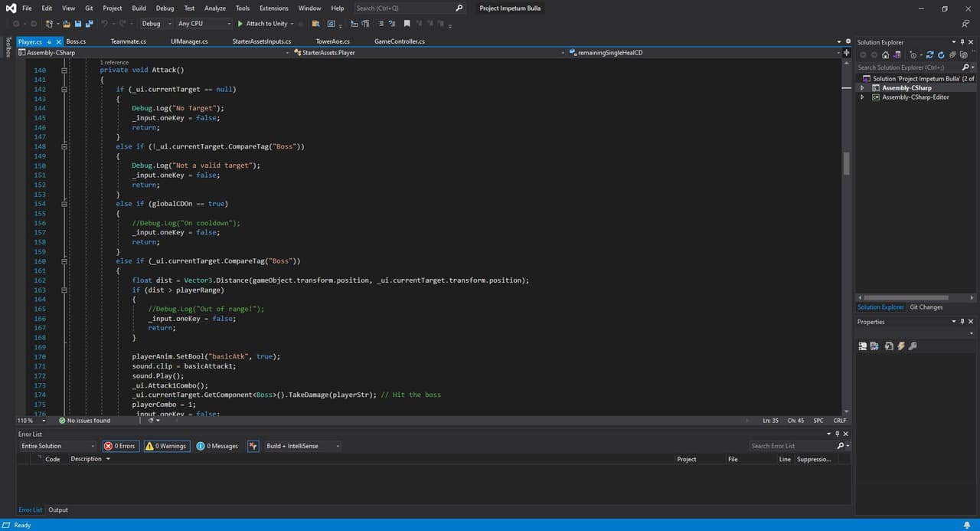The image size is (980, 531).
Task: Click Sync with Active Document icon
Action: coord(929,54)
